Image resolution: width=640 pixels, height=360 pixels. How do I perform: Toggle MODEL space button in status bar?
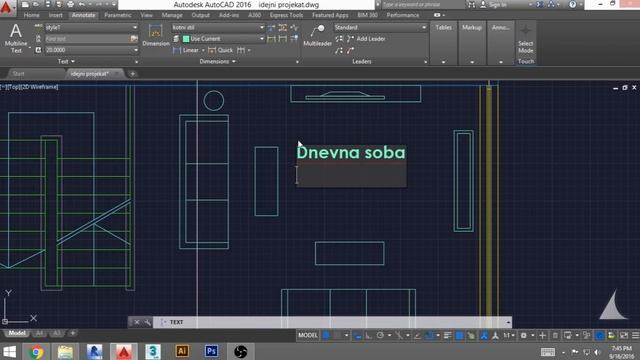pyautogui.click(x=308, y=336)
